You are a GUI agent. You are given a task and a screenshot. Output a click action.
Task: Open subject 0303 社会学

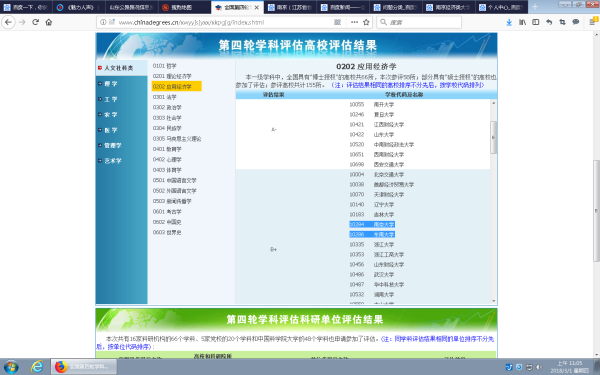167,118
